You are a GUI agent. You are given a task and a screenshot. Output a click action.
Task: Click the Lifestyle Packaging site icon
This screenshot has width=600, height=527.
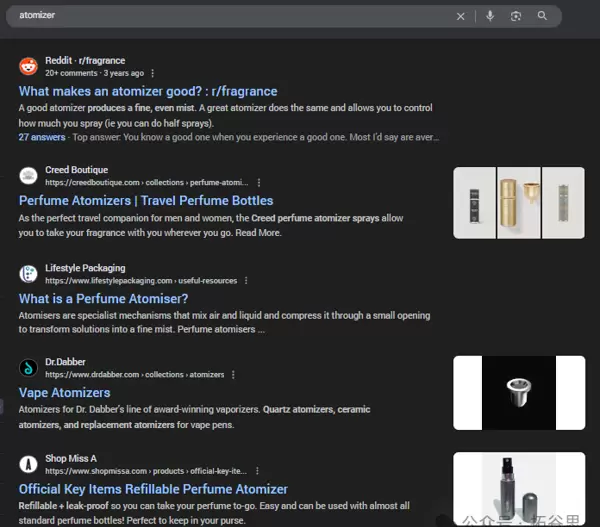pos(28,274)
